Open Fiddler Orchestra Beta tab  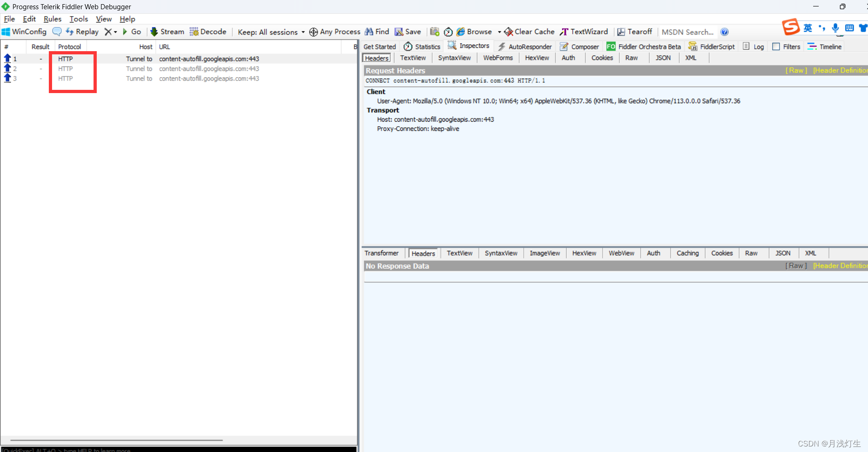coord(644,47)
